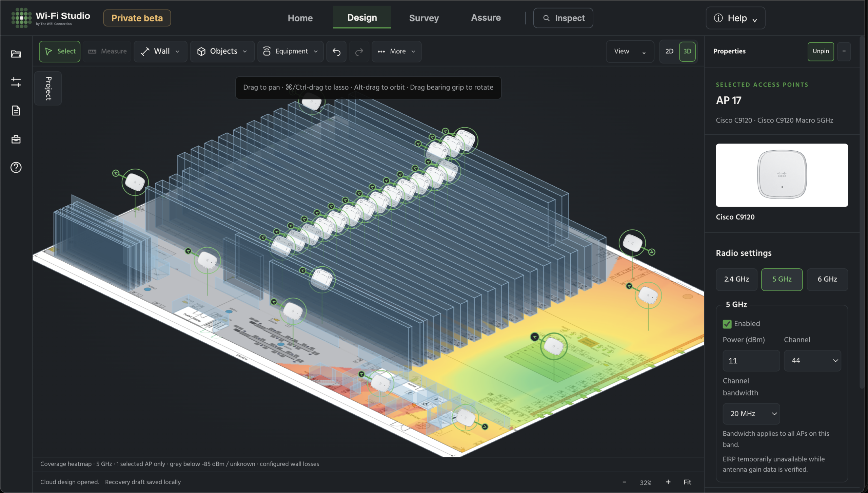Activate the Select pointer tool
This screenshot has width=868, height=493.
click(x=60, y=51)
